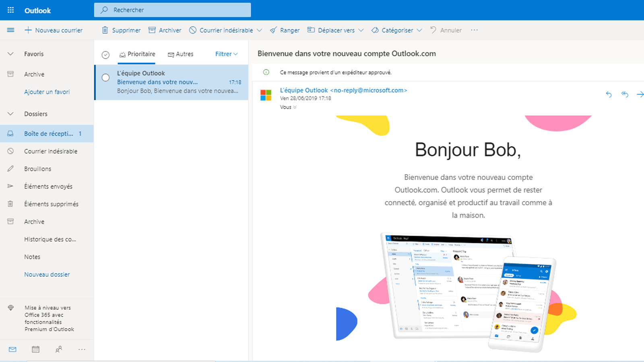
Task: Open the People contacts icon
Action: (59, 349)
